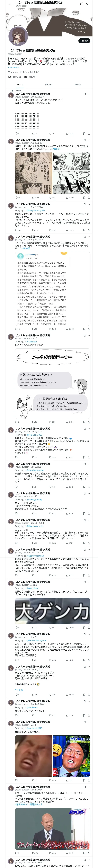Go back using the back arrow
Viewport: 98px width, 868px height.
click(x=9, y=4)
